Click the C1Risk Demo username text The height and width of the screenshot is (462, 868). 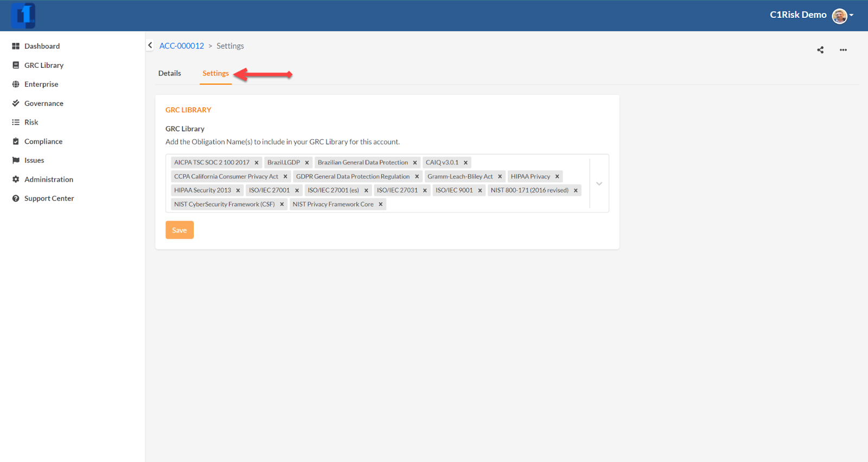click(x=798, y=15)
